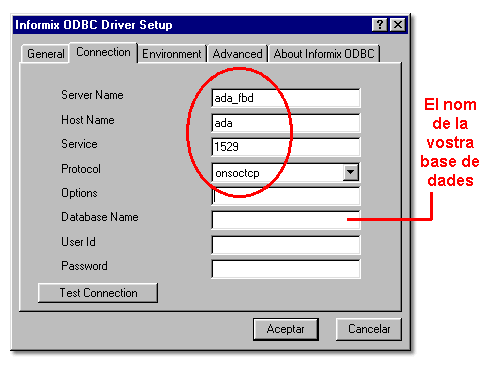Viewport: 489px width, 368px height.
Task: Expand the Protocol dropdown arrow
Action: point(351,172)
